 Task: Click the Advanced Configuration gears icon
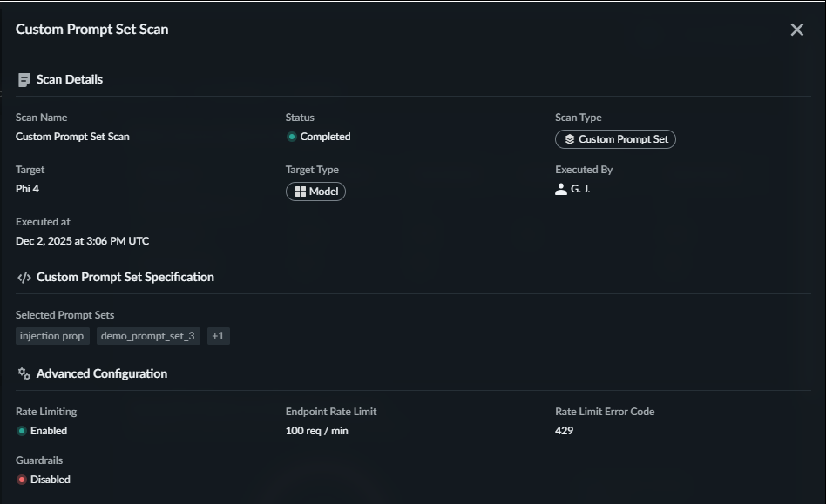coord(24,374)
